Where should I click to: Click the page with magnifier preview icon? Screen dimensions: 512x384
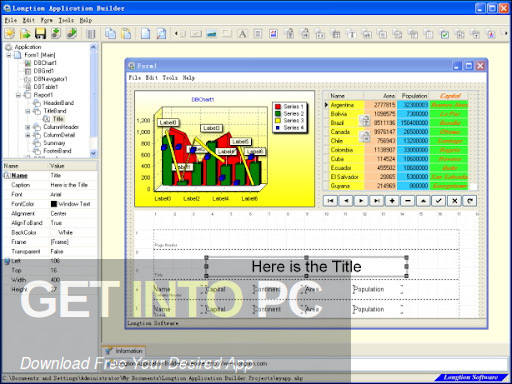point(161,34)
